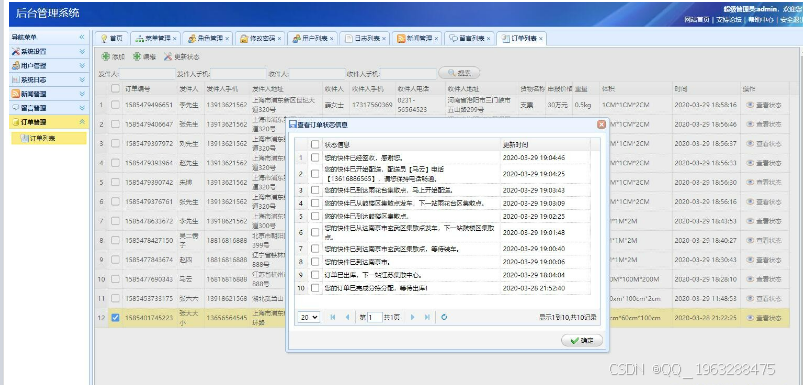803x385 pixels.
Task: Close the 新闻管理 tab with its x
Action: (436, 39)
